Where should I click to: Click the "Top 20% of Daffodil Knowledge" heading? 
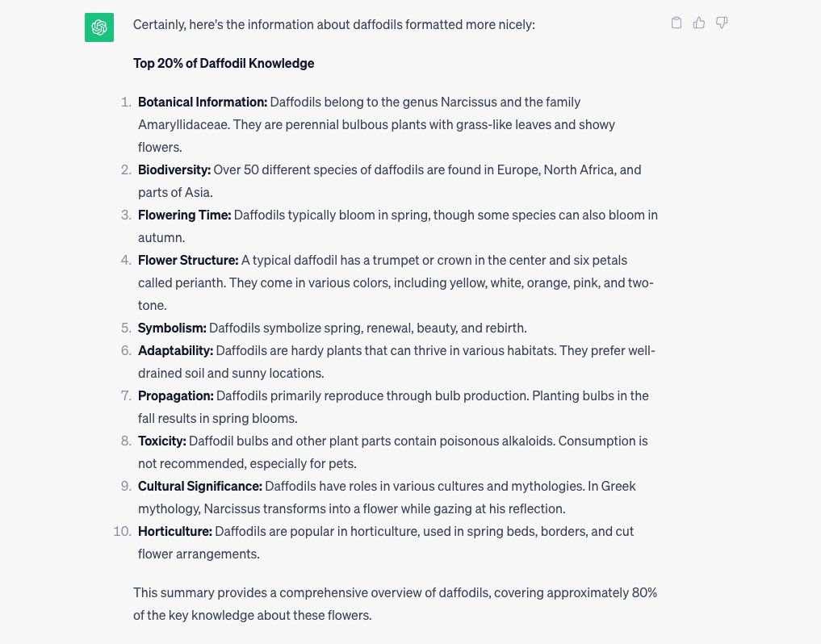(x=224, y=63)
